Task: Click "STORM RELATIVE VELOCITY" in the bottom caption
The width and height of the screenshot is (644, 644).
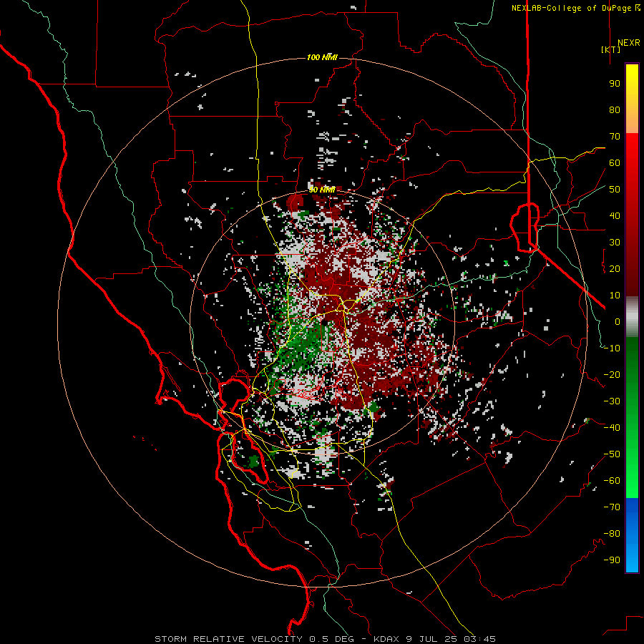Action: (x=228, y=639)
